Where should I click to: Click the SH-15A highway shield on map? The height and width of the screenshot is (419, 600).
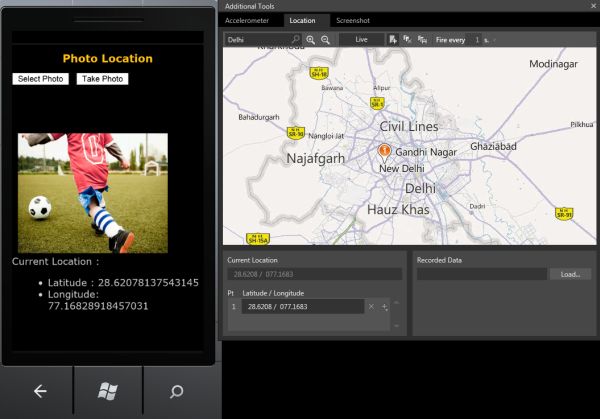(258, 239)
